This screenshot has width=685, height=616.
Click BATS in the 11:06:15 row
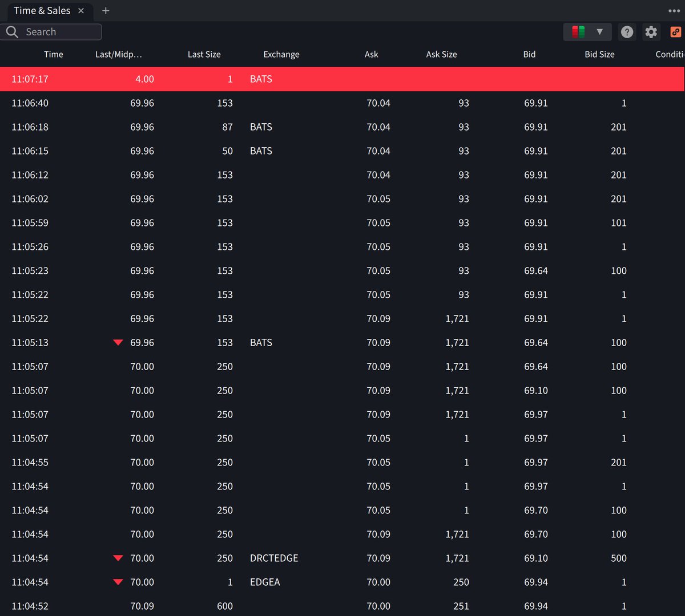tap(261, 151)
